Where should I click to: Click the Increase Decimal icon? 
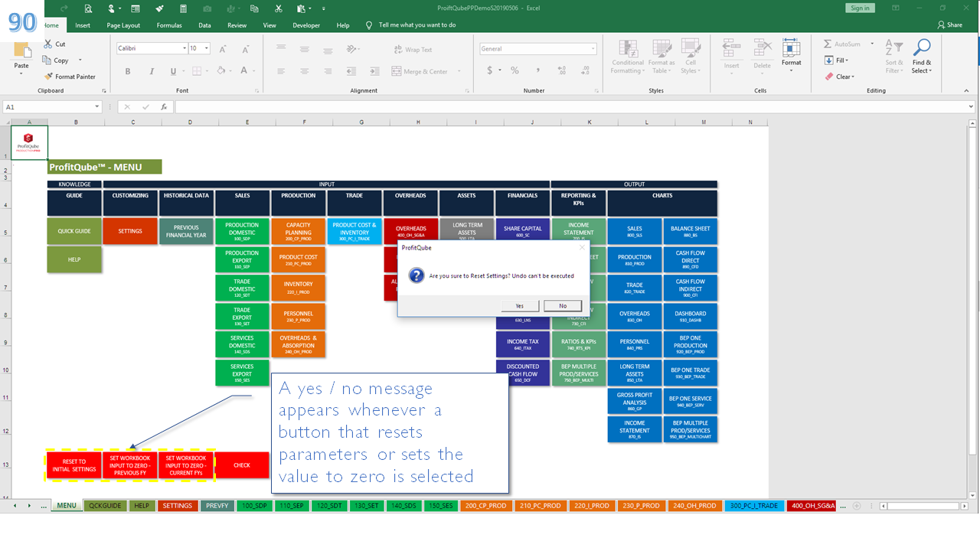point(560,70)
